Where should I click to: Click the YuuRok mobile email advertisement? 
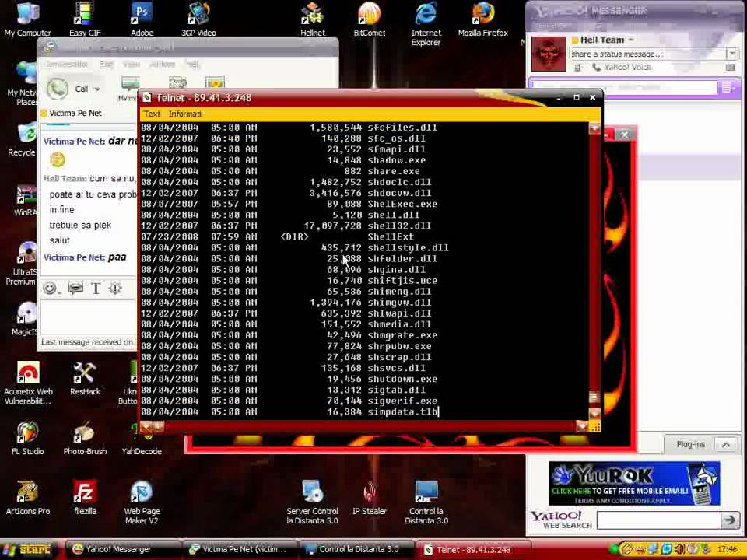coord(634,483)
